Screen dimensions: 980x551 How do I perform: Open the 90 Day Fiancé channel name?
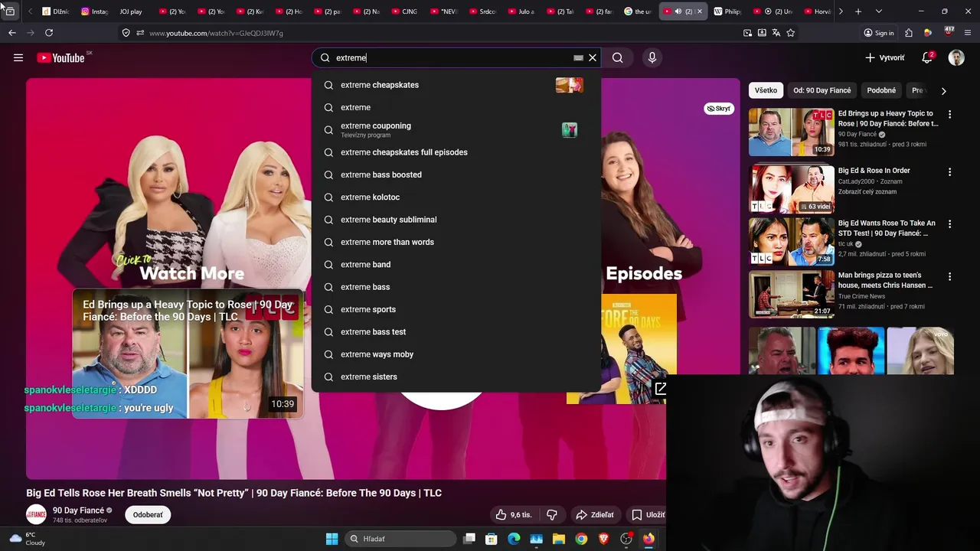[x=78, y=510]
